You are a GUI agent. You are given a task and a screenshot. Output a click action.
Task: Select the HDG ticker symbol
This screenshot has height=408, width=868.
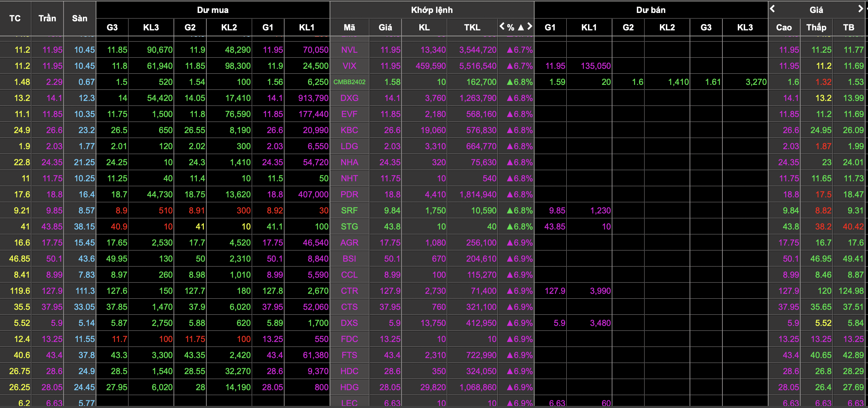click(x=349, y=387)
